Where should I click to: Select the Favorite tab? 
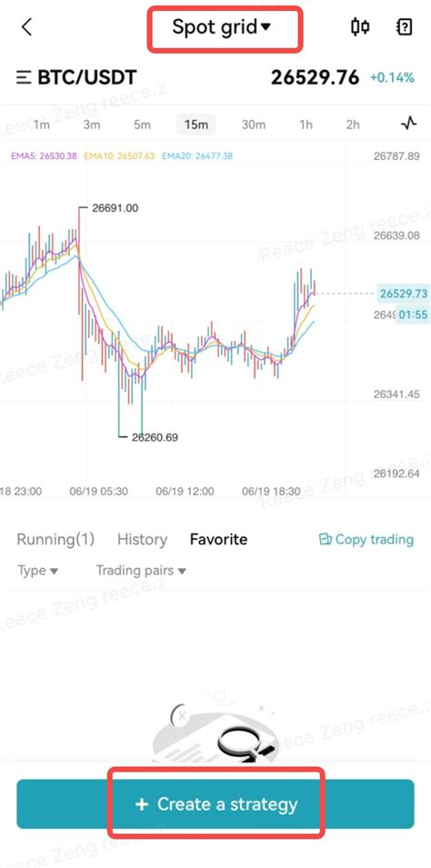pyautogui.click(x=218, y=539)
